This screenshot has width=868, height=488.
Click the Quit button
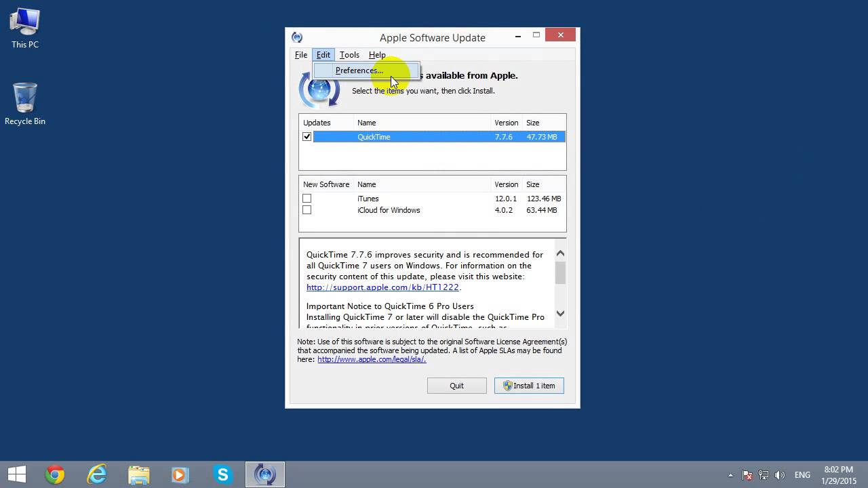click(x=457, y=386)
